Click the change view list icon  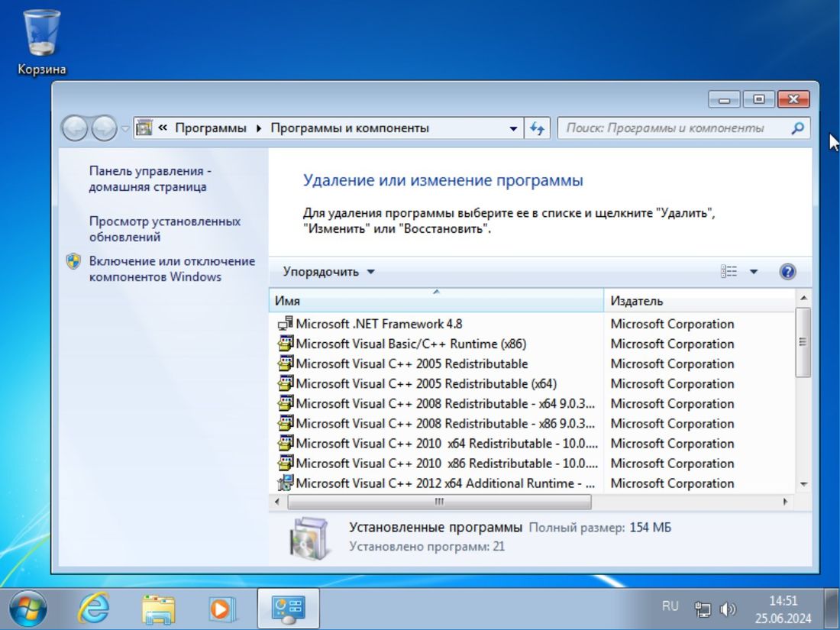pyautogui.click(x=729, y=271)
